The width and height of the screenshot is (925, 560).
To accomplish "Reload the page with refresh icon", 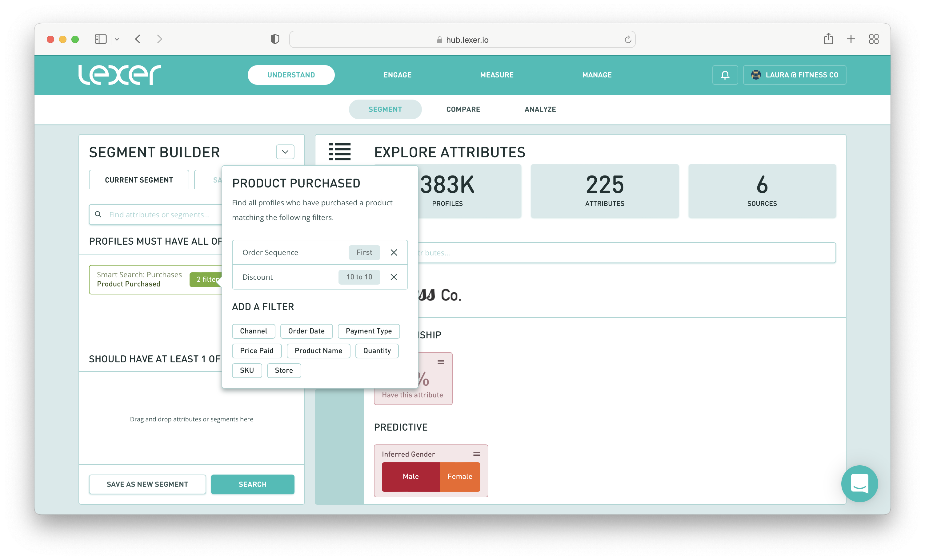I will coord(628,39).
